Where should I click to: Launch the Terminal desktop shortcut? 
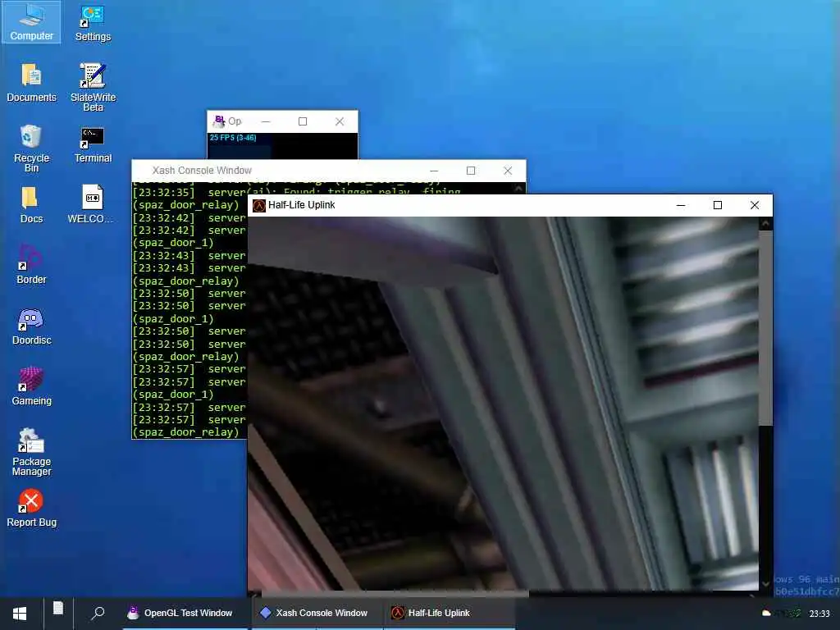93,144
